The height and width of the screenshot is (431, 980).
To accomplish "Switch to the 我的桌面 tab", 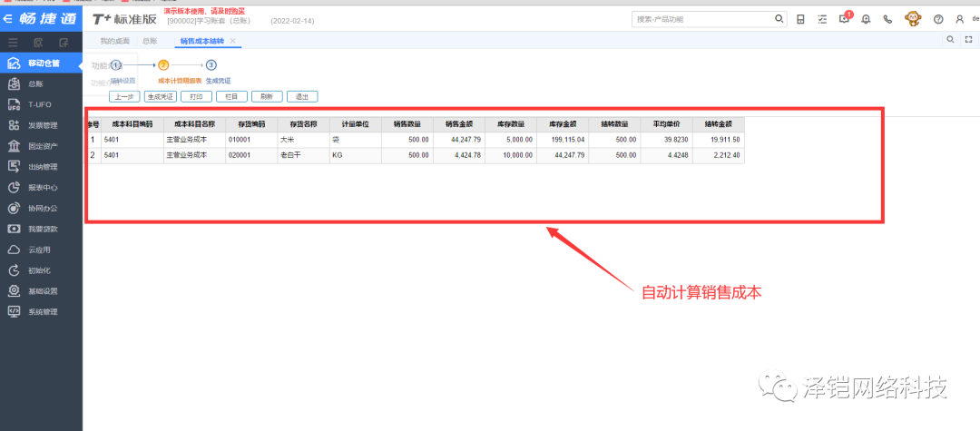I will pos(114,41).
